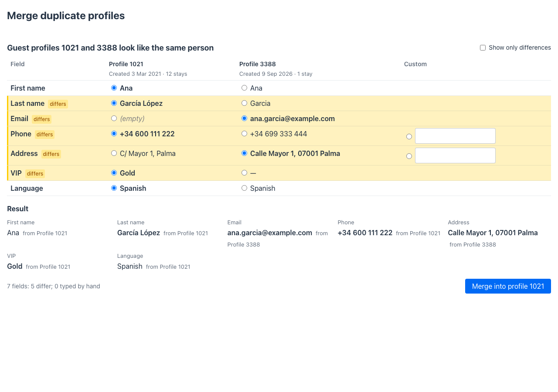Click the custom Phone text field

point(455,136)
